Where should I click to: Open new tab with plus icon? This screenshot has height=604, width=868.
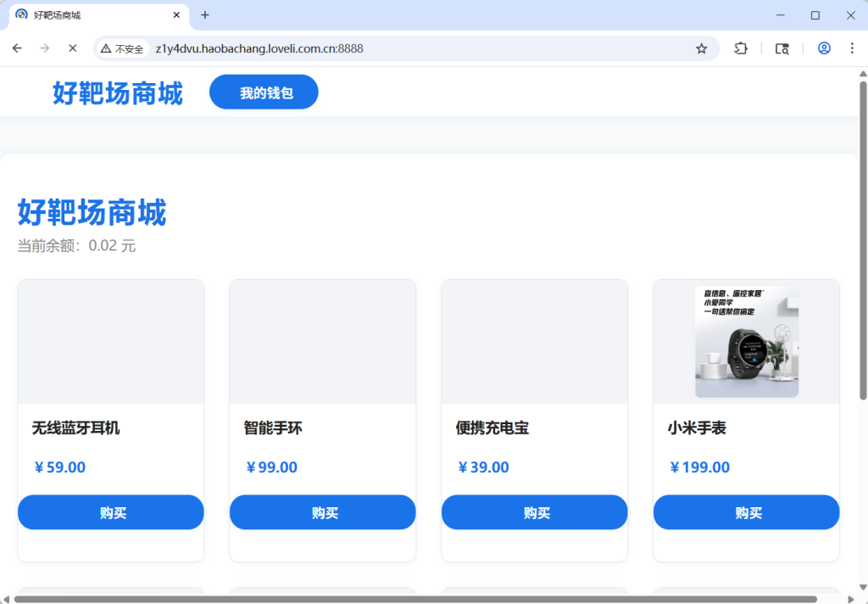(205, 15)
